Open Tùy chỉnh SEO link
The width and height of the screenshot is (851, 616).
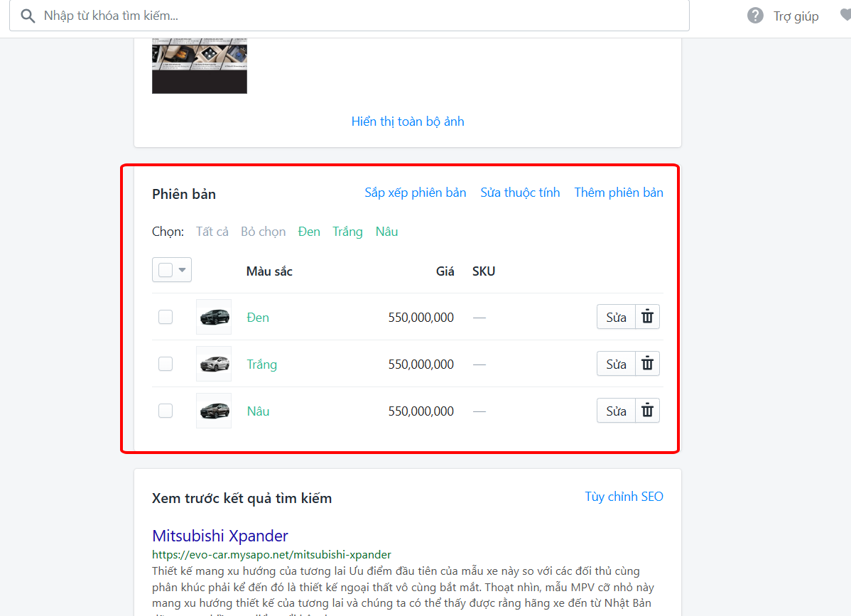[624, 497]
